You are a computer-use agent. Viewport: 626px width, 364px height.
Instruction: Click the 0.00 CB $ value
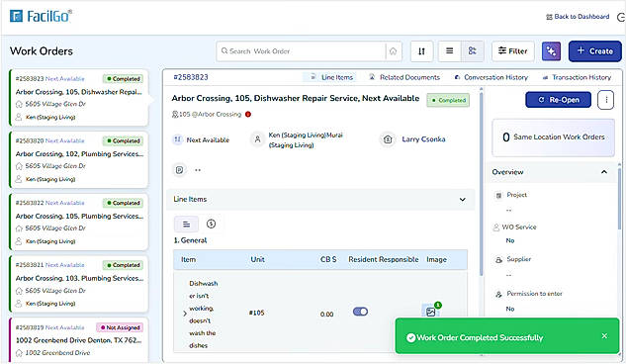click(326, 315)
